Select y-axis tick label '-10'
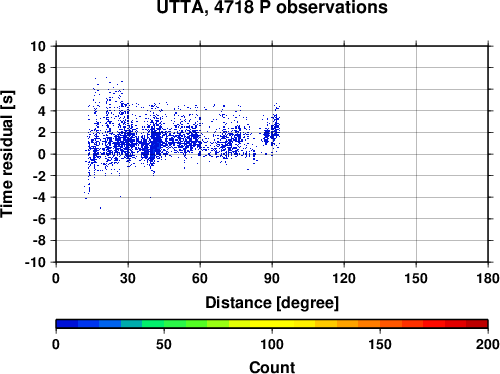This screenshot has width=500, height=374. [35, 262]
